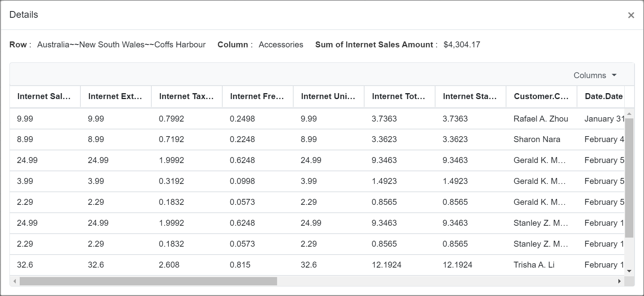Click the vertical scrollbar down arrow
The height and width of the screenshot is (296, 644).
click(629, 271)
